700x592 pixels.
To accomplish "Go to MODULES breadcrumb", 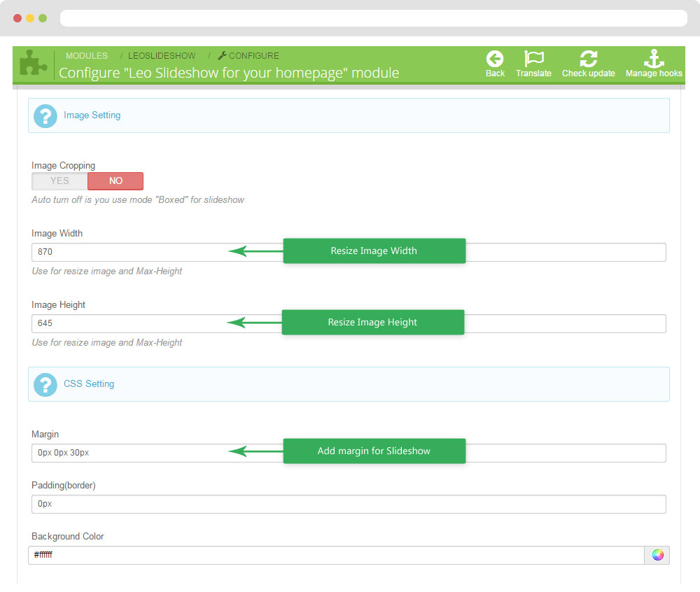I will (x=87, y=56).
